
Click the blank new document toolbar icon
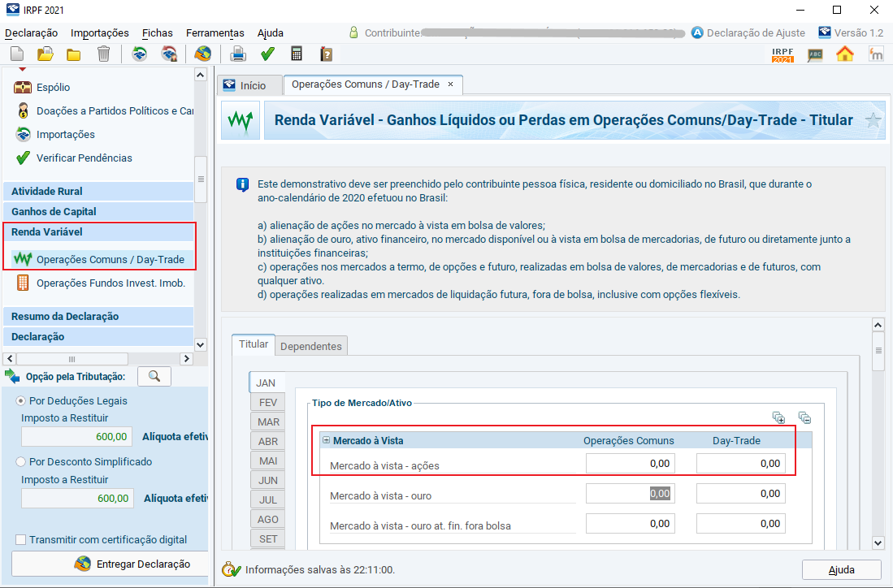16,54
